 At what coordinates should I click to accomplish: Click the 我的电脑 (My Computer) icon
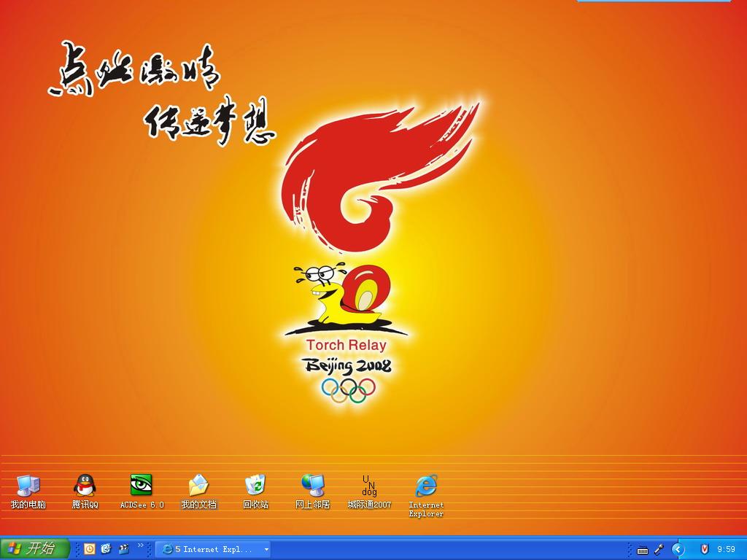point(28,486)
